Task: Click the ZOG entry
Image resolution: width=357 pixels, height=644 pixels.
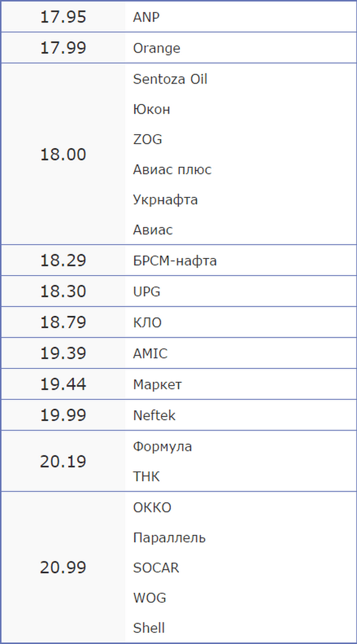Action: pos(147,139)
